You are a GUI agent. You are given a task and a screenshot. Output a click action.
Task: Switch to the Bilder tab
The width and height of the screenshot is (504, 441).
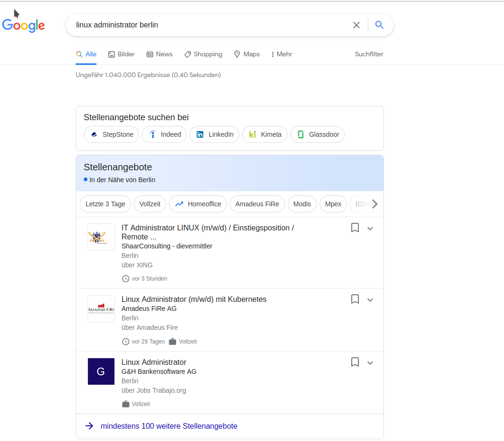click(122, 54)
